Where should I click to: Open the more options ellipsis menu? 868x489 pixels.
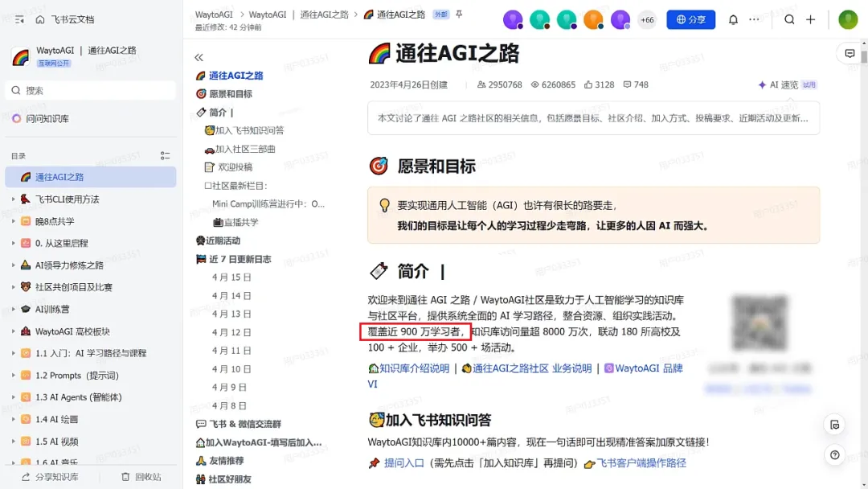click(754, 19)
